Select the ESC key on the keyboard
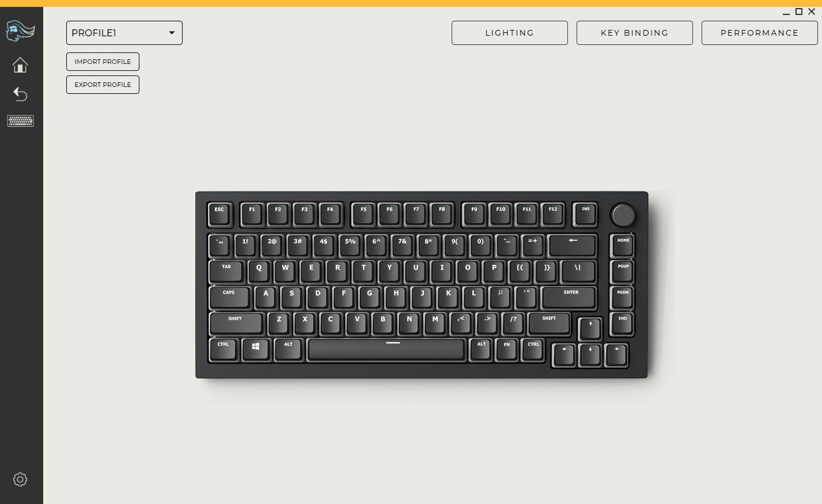The width and height of the screenshot is (822, 504). (x=220, y=214)
